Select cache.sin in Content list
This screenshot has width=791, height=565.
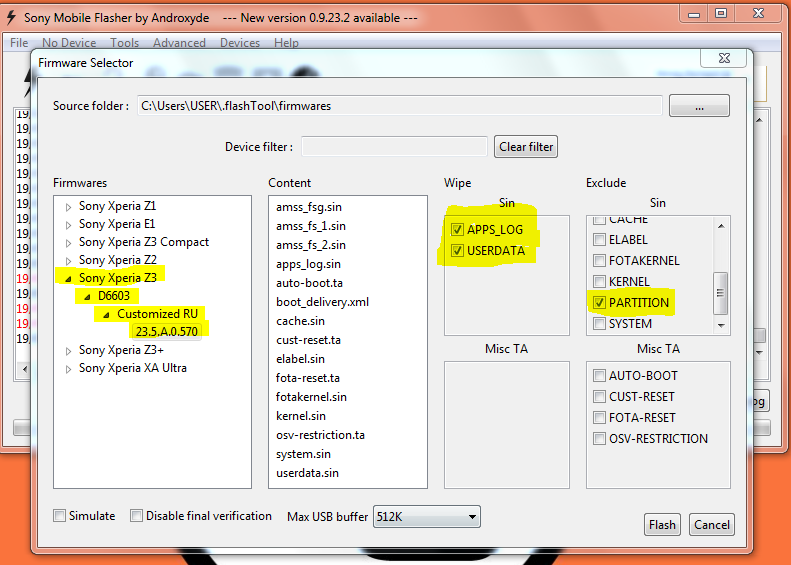pos(300,321)
